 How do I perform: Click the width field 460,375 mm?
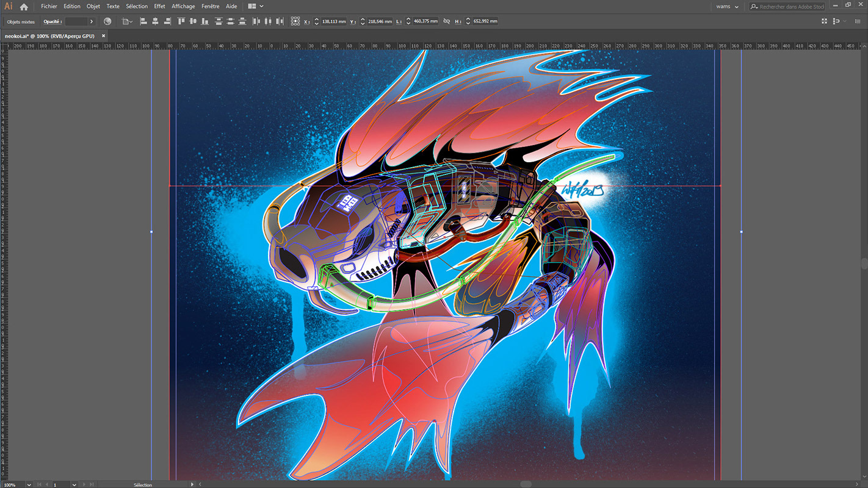tap(425, 21)
